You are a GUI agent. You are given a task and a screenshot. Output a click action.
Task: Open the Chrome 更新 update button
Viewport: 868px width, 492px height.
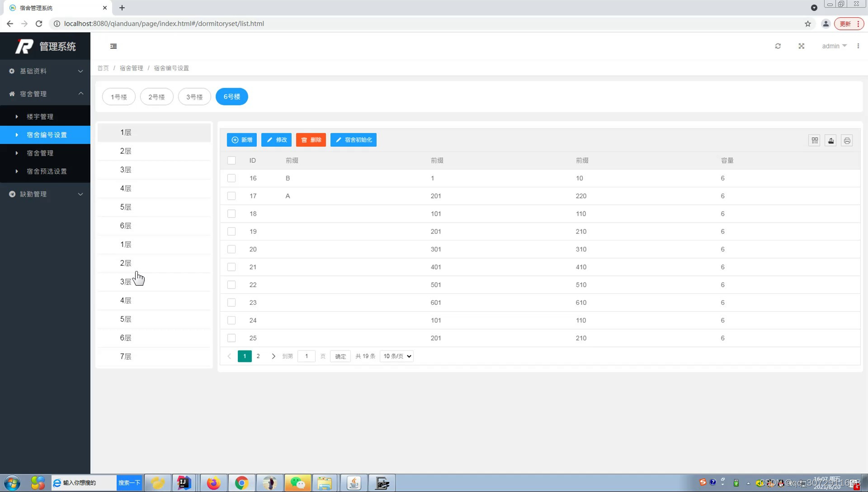tap(849, 24)
